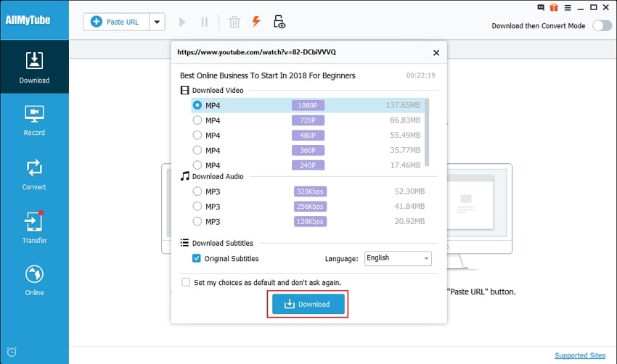Viewport: 617px width, 364px height.
Task: Click the video format list scrollbar
Action: pyautogui.click(x=426, y=131)
